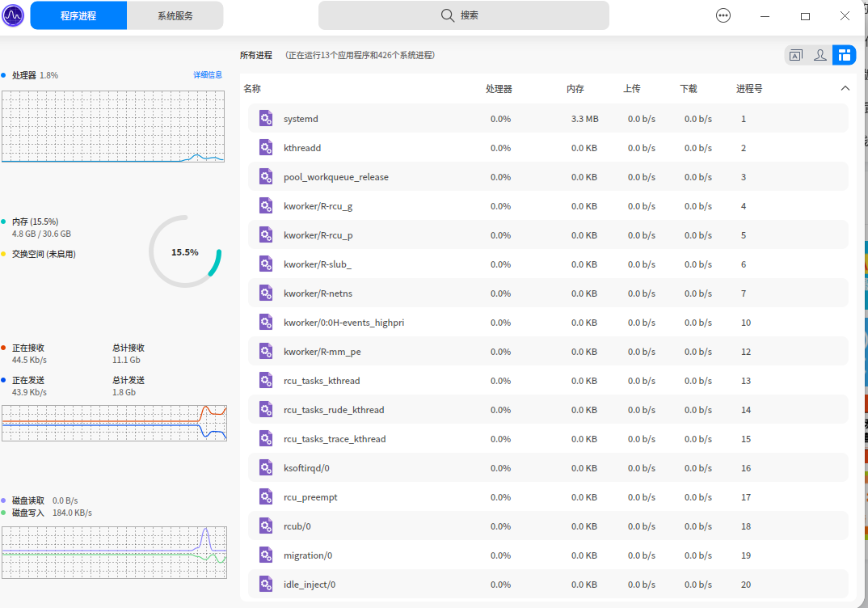The height and width of the screenshot is (608, 868).
Task: Sort by 上传 column header
Action: [x=632, y=89]
